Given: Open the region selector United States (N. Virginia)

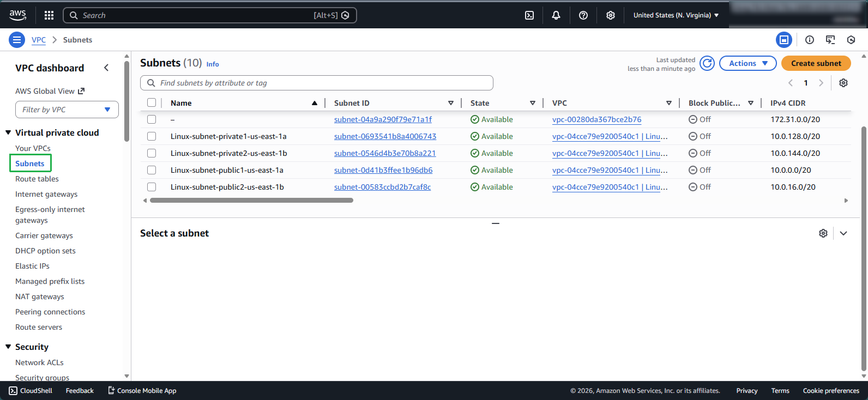Looking at the screenshot, I should [676, 15].
